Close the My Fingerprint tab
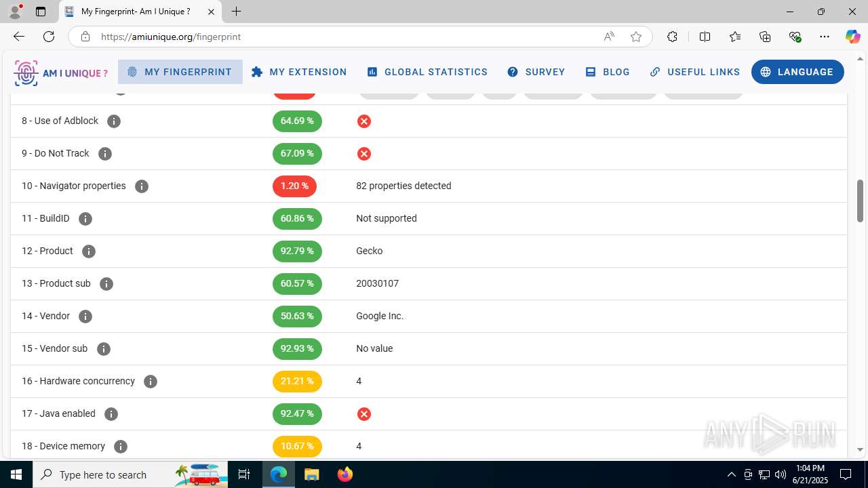Screen dimensions: 868x488 pos(211,12)
